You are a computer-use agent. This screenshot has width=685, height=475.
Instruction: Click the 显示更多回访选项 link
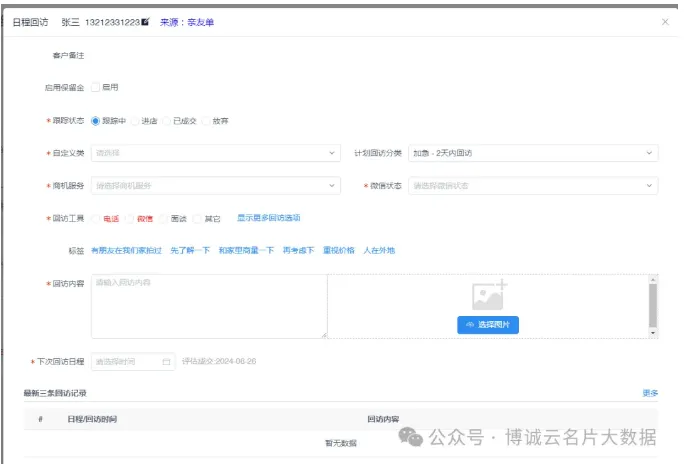coord(268,218)
